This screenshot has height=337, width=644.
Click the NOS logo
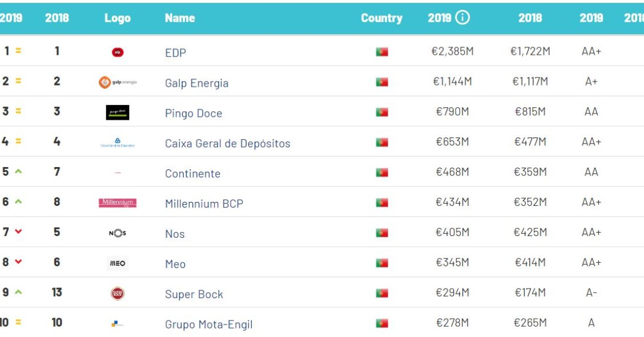click(x=118, y=233)
